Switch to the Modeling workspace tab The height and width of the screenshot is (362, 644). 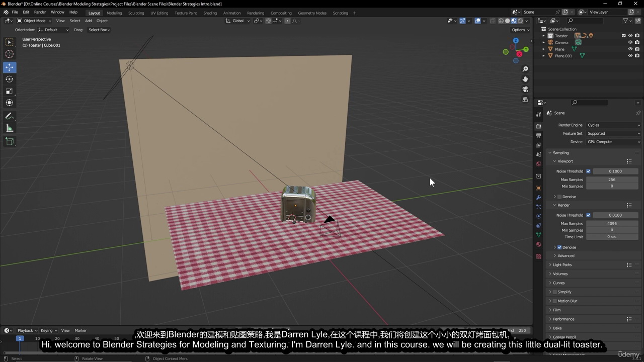pos(114,13)
